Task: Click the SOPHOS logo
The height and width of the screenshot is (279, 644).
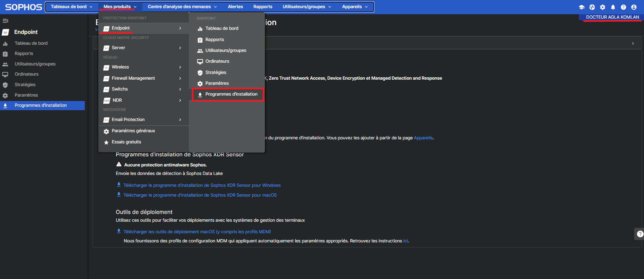Action: (23, 7)
